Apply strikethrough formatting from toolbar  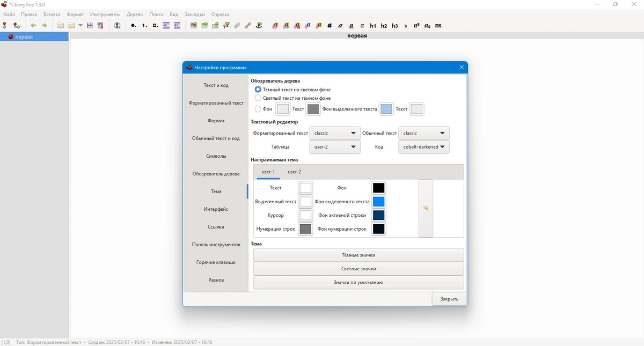tap(362, 25)
